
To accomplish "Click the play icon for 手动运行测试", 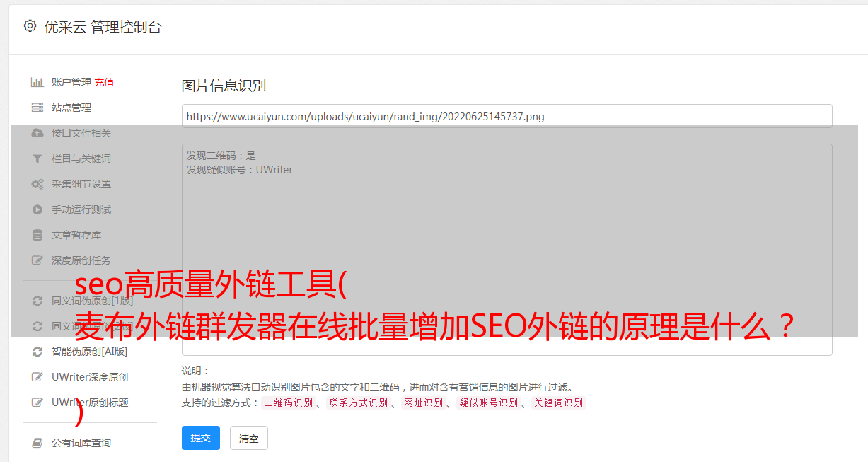I will [37, 209].
